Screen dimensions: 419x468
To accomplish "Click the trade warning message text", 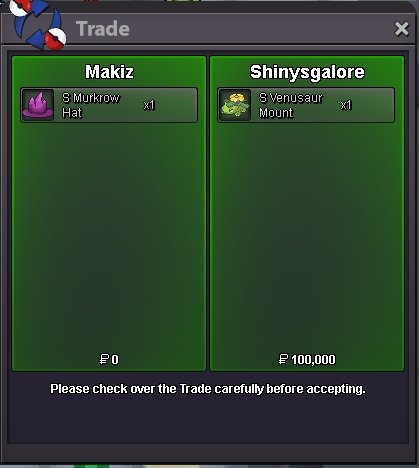I will 208,389.
